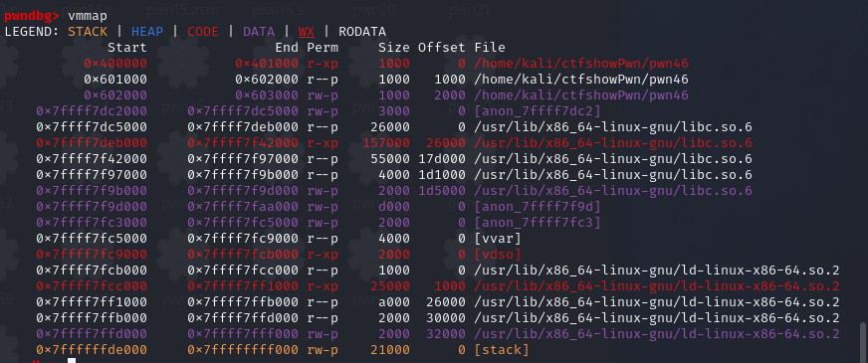Click the Perm column header
This screenshot has width=868, height=363.
click(323, 48)
